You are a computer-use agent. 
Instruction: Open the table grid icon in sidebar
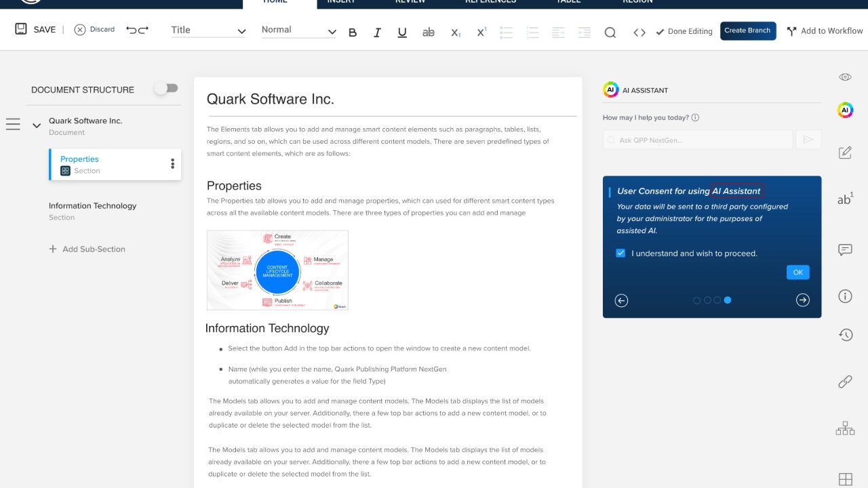pos(845,479)
